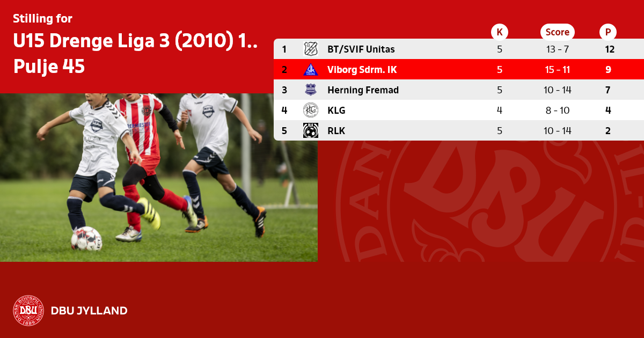Image resolution: width=644 pixels, height=338 pixels.
Task: Open the highlighted Viborg Sdrm. IK row
Action: point(459,70)
